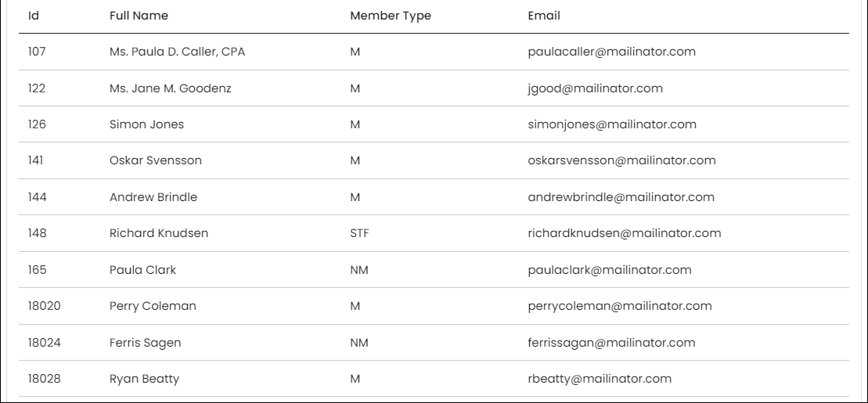The height and width of the screenshot is (403, 868).
Task: Select Andrew Brindle's name
Action: (x=153, y=197)
